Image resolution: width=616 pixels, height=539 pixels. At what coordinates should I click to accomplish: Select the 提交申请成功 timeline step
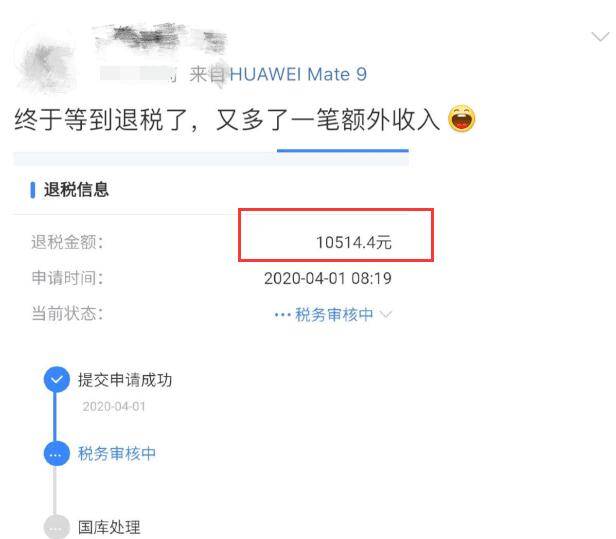[125, 380]
